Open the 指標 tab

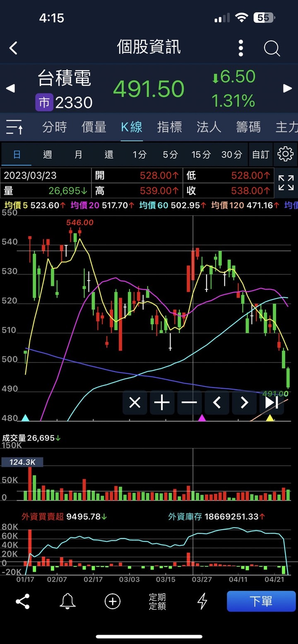170,127
